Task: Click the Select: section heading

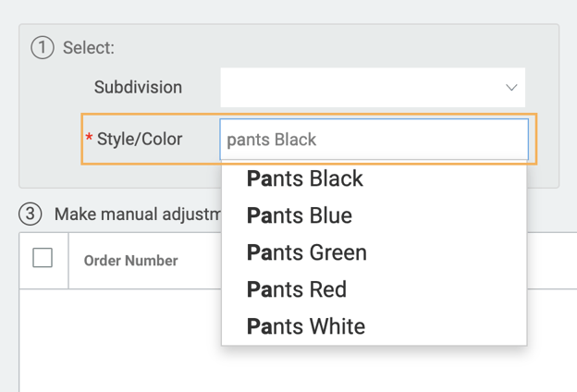Action: [89, 48]
